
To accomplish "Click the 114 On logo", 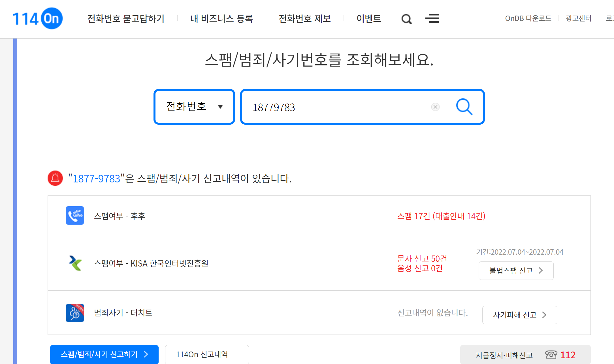I will (38, 18).
